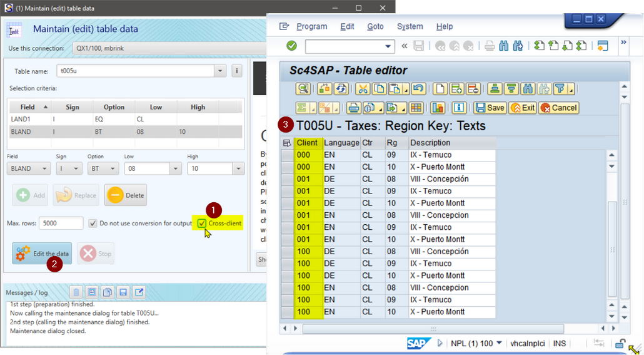The image size is (644, 355).
Task: Click the undo arrow icon in table editor
Action: point(418,89)
